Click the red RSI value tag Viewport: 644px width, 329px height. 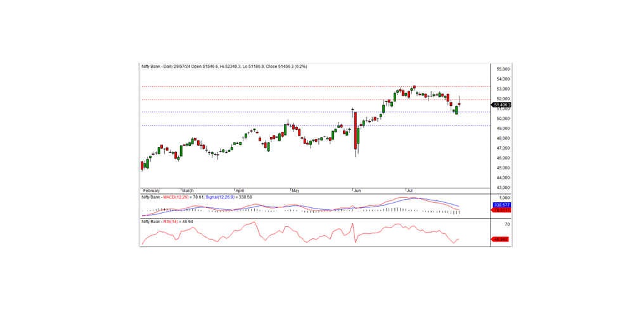coord(501,239)
